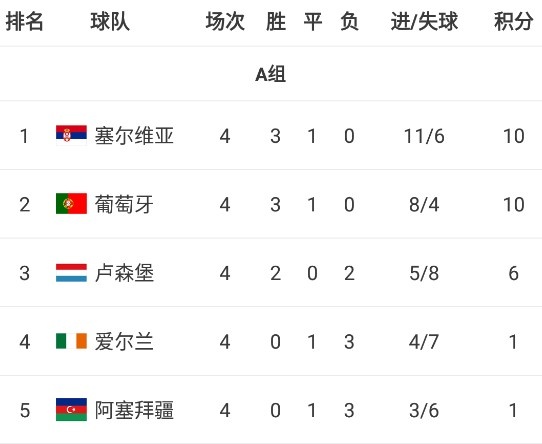542x444 pixels.
Task: Click the 进/失球 column header
Action: coord(424,21)
